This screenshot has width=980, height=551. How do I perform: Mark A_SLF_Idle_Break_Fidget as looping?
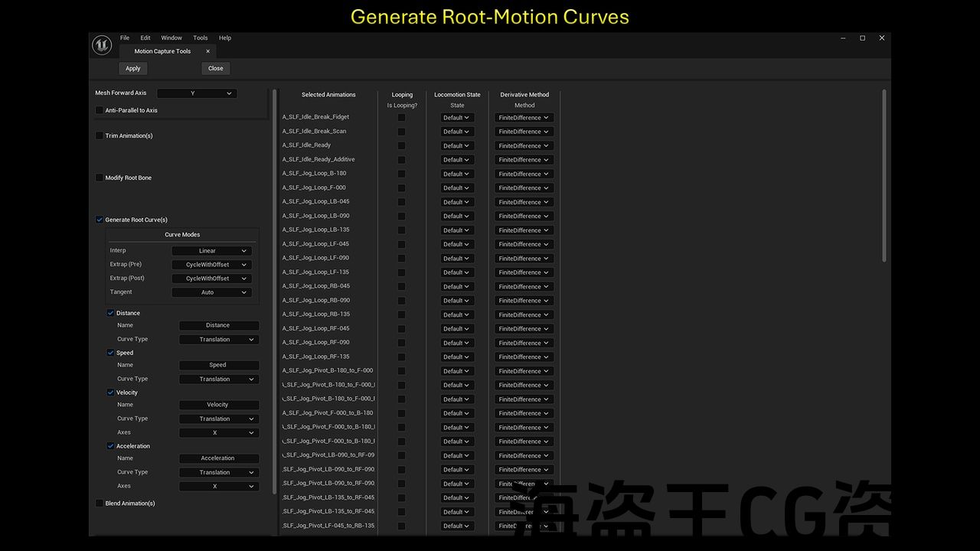401,118
